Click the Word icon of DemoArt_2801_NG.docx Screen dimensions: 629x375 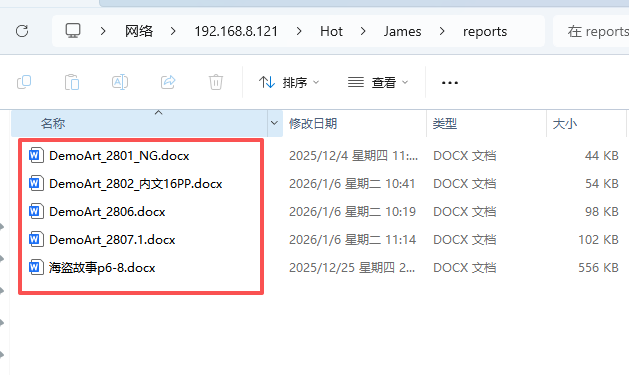pyautogui.click(x=36, y=156)
